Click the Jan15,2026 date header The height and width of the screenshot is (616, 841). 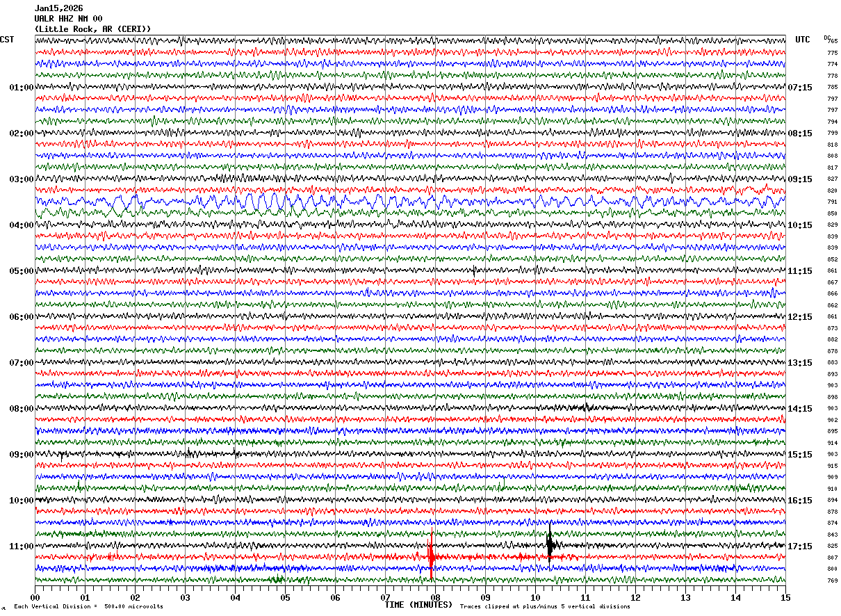(58, 8)
